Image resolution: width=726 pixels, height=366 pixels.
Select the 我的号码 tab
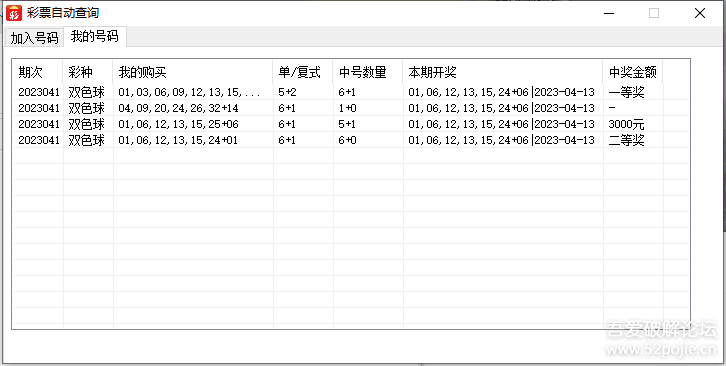(x=95, y=37)
